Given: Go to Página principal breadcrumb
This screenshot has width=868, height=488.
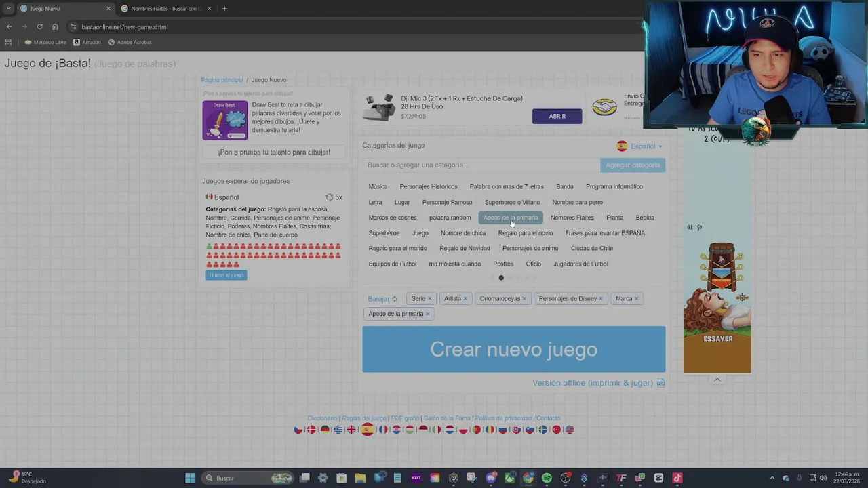Looking at the screenshot, I should point(222,80).
